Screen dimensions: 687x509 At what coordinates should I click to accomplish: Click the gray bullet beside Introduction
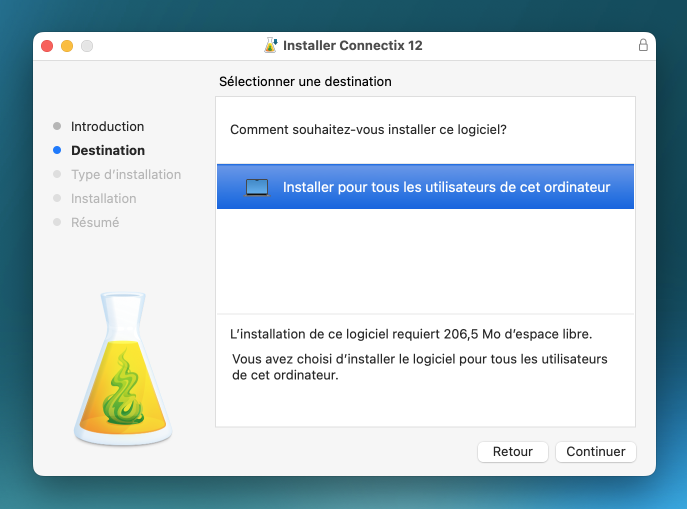(57, 127)
